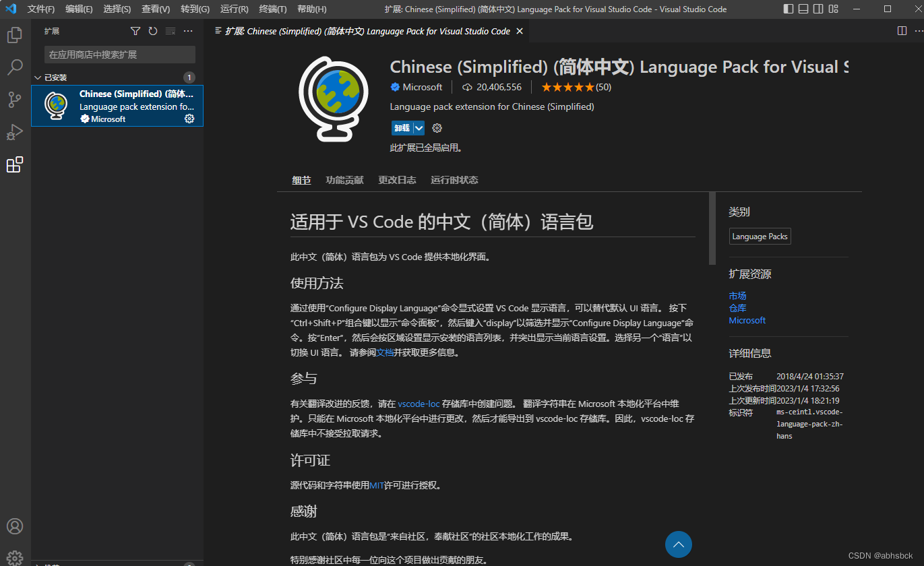Open the 仓库 resource link
The image size is (924, 566).
[737, 308]
